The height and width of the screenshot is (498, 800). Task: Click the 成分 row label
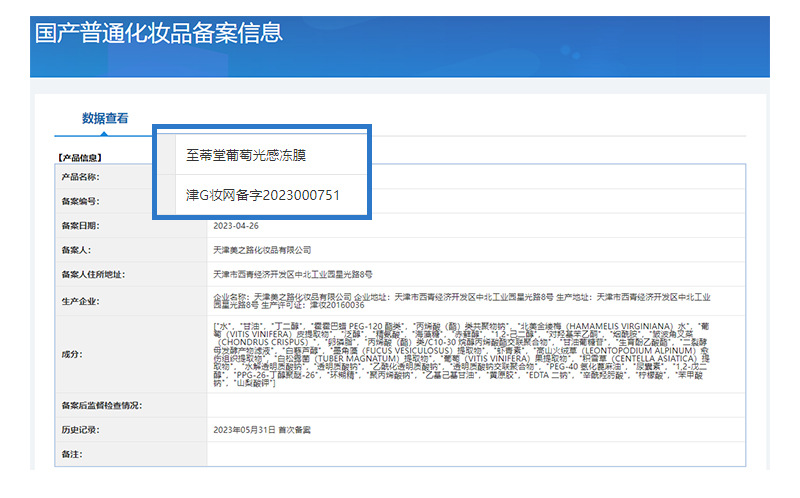coord(72,354)
